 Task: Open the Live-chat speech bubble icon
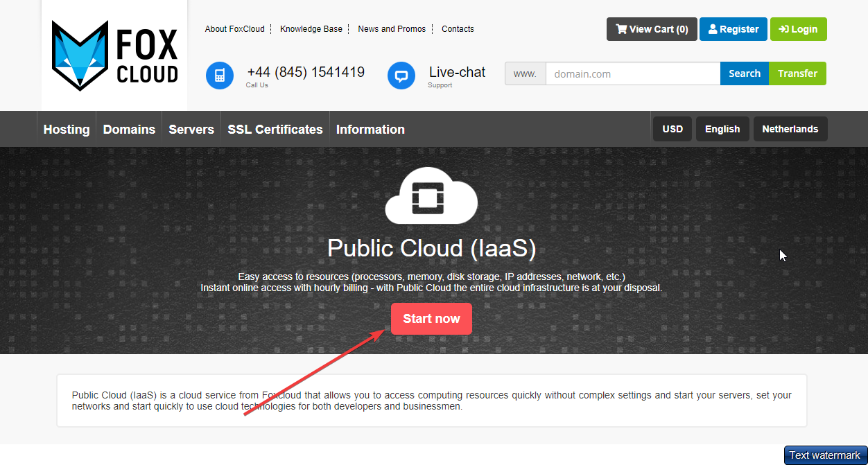coord(401,76)
